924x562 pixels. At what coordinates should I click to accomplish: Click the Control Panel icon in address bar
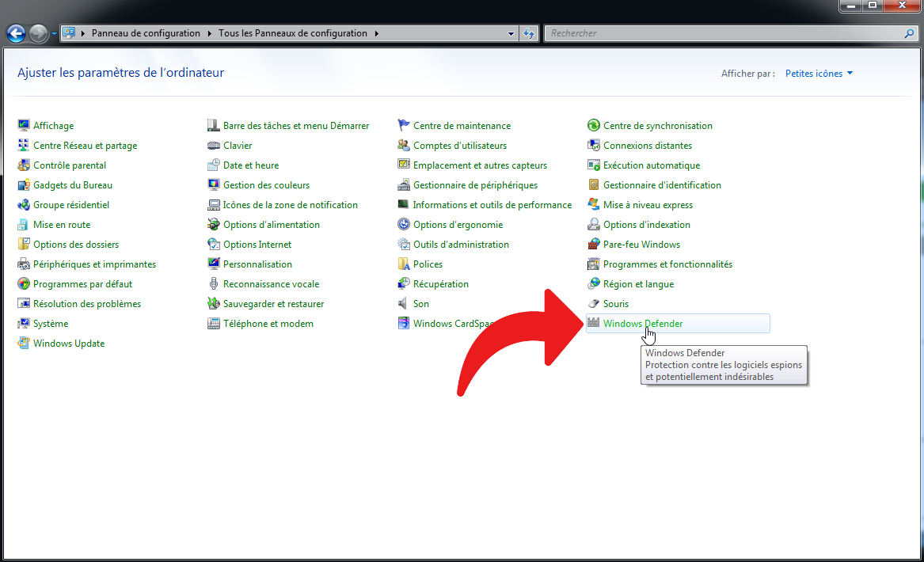point(69,33)
